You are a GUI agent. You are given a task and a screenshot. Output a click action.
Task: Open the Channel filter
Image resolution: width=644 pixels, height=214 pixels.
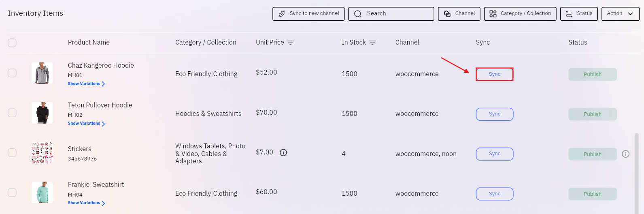point(459,13)
